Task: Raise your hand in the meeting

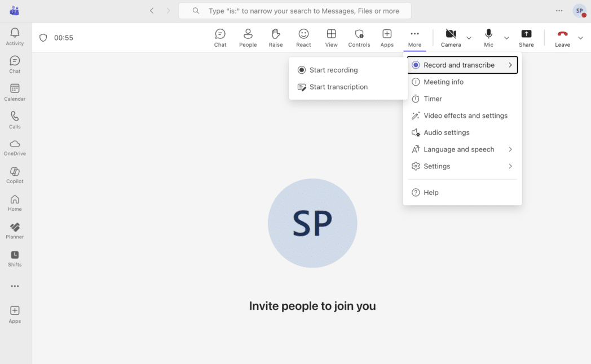Action: [276, 38]
